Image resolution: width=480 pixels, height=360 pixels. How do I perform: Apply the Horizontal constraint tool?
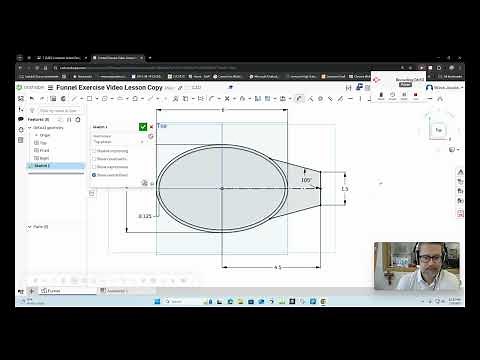(350, 99)
